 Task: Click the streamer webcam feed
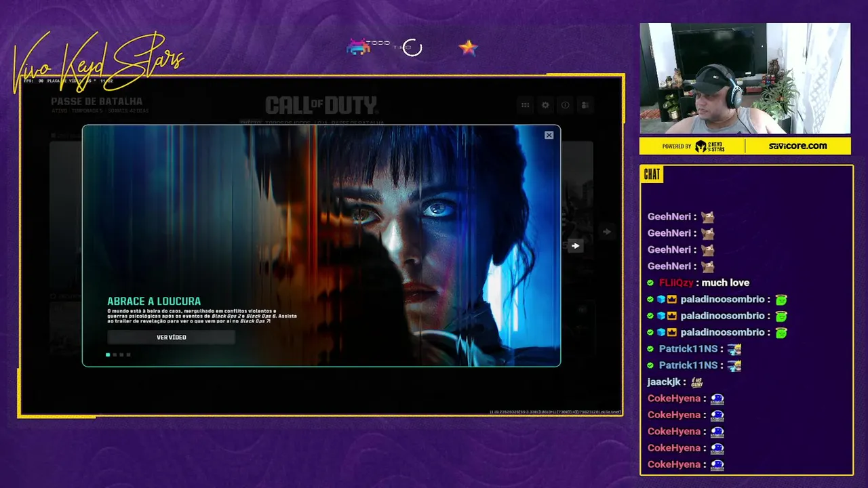click(745, 79)
